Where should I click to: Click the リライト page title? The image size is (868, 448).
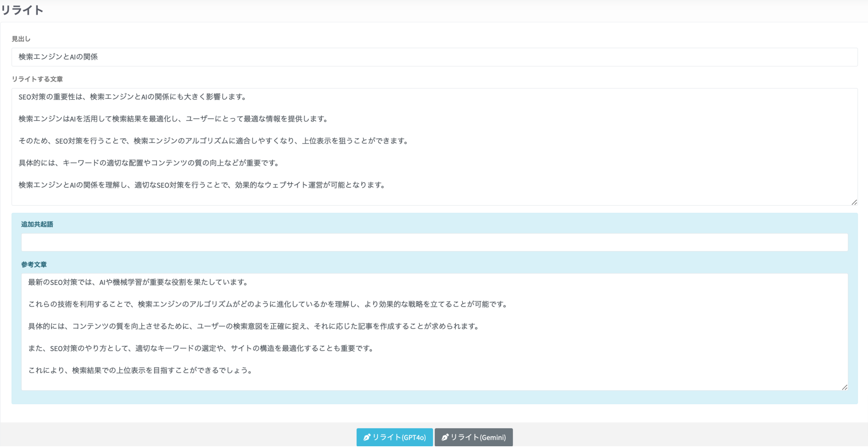[22, 10]
